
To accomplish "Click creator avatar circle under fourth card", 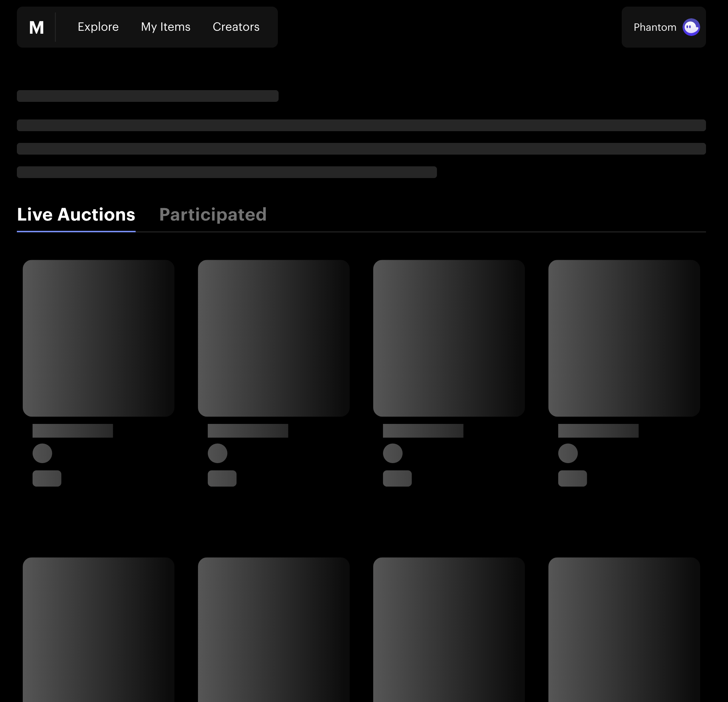I will (568, 453).
